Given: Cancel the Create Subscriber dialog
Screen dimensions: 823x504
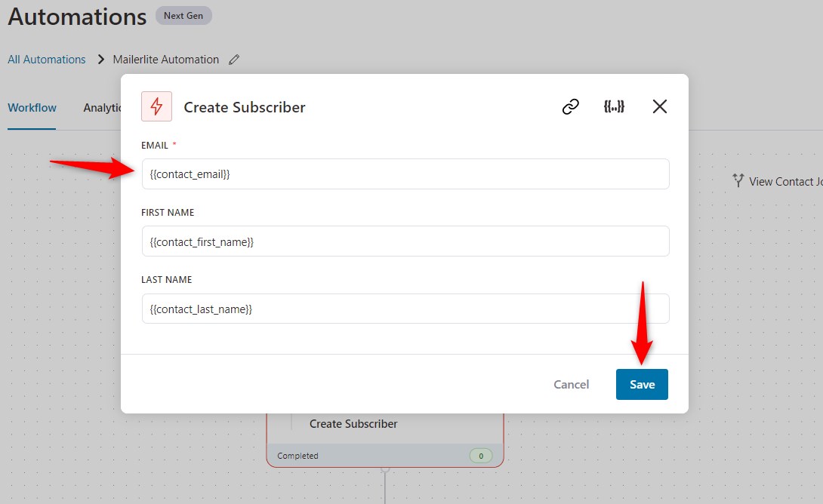Looking at the screenshot, I should tap(571, 385).
